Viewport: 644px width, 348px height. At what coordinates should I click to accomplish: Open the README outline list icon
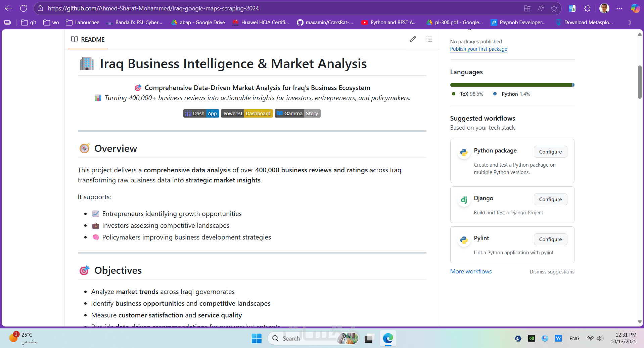click(429, 39)
